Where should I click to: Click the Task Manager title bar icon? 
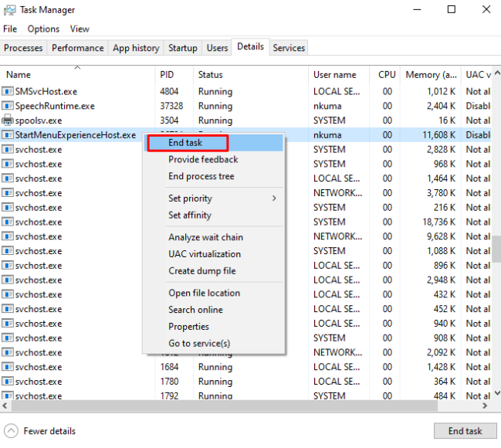(9, 10)
